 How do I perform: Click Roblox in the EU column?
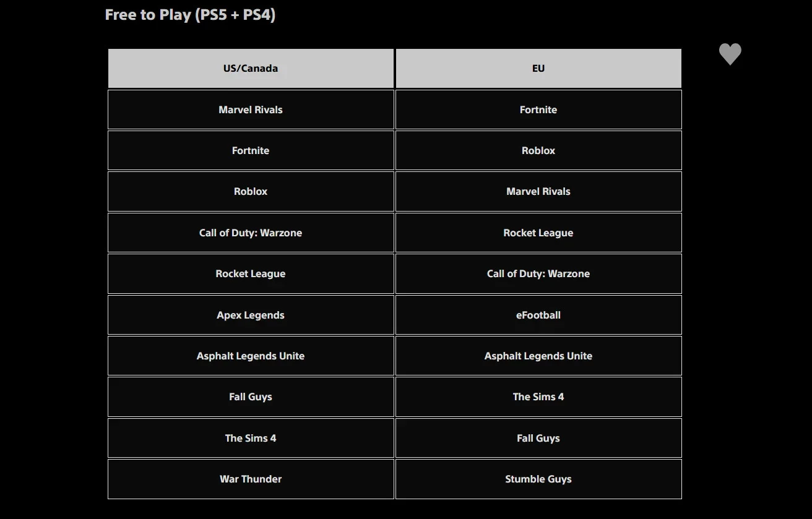pyautogui.click(x=538, y=150)
